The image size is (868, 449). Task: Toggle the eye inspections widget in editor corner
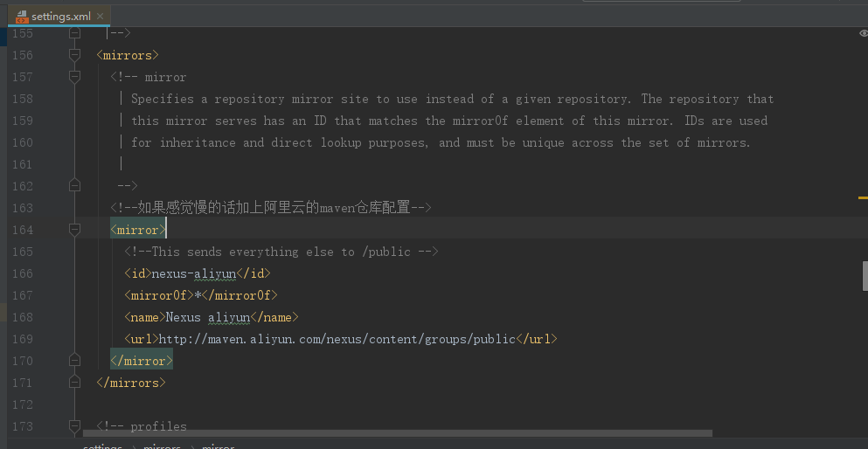[x=863, y=34]
